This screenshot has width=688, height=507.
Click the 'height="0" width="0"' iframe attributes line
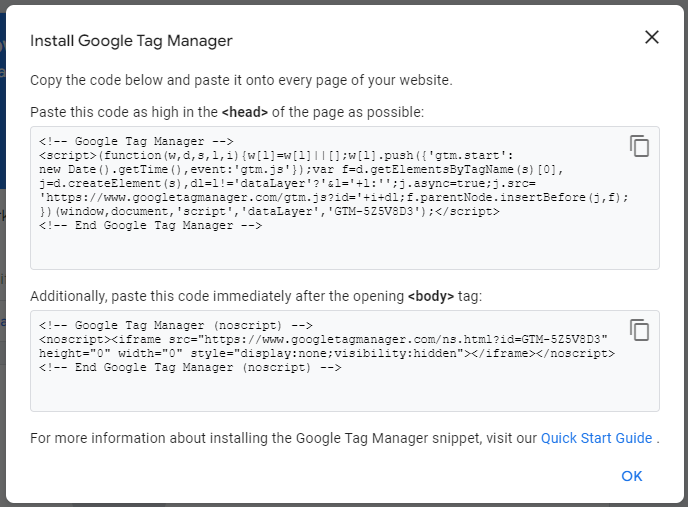tap(327, 353)
